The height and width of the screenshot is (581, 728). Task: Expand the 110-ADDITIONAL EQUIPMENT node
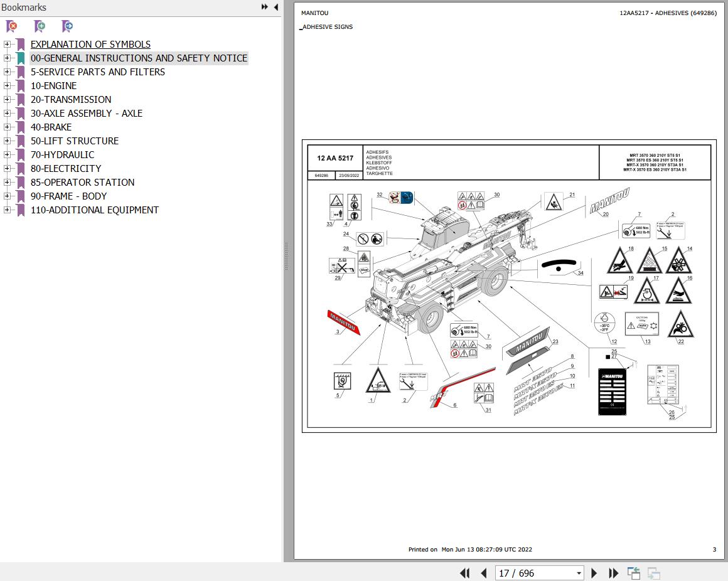tap(7, 210)
